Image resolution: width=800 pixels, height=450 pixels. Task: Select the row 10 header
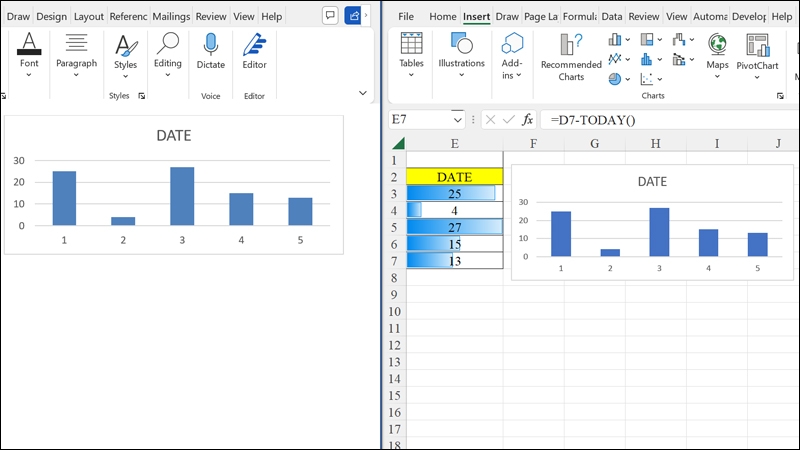point(395,311)
